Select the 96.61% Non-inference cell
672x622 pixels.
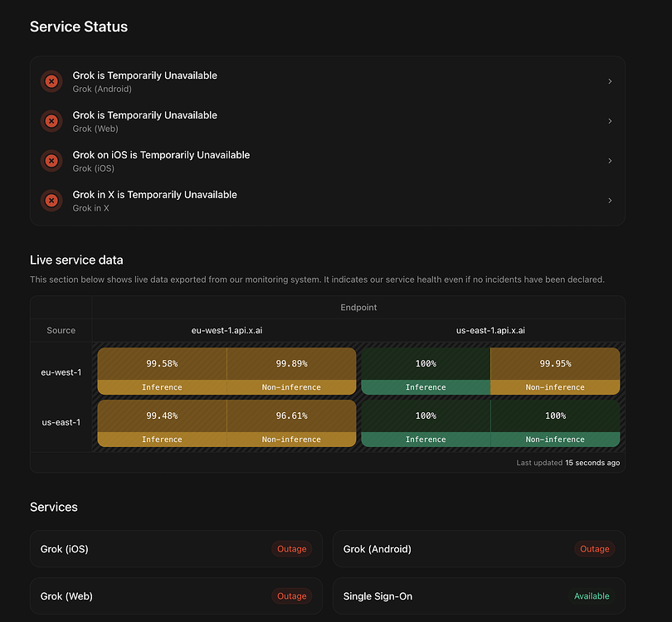291,423
